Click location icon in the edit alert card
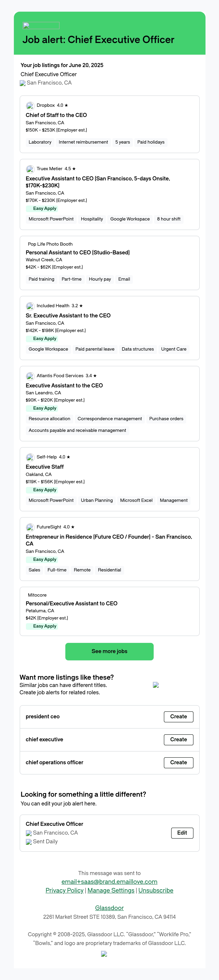Screen dimensions: 219x980 [29, 833]
